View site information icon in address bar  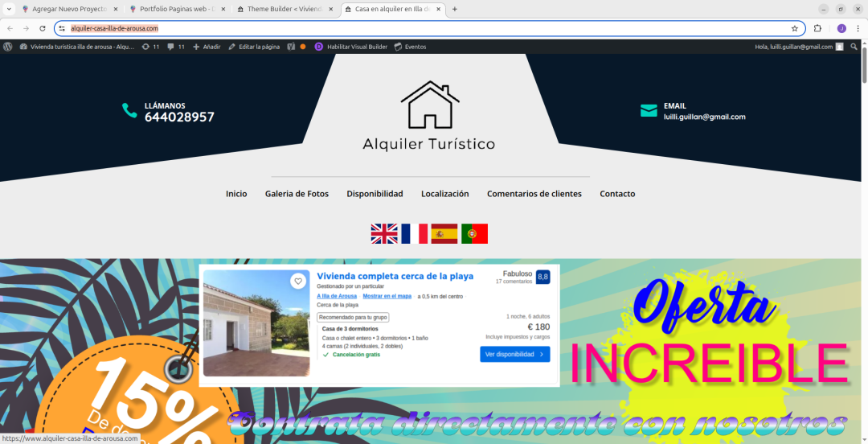pyautogui.click(x=62, y=28)
